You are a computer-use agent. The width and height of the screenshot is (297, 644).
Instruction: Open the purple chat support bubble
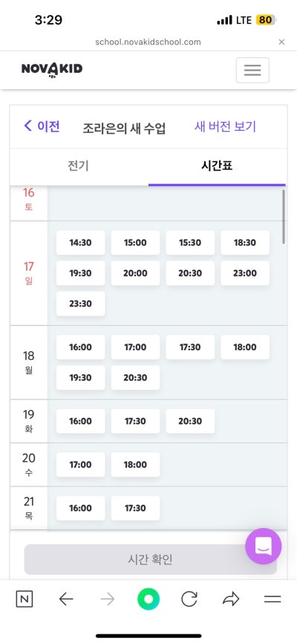264,547
